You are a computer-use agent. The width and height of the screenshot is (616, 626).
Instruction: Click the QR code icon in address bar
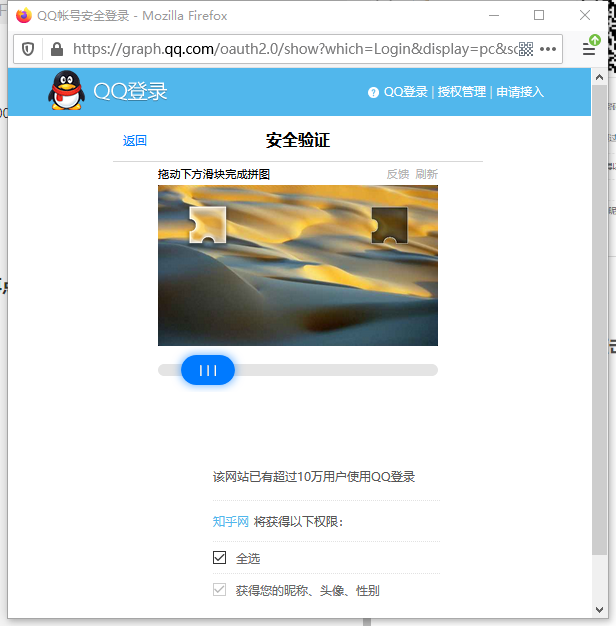pyautogui.click(x=526, y=49)
